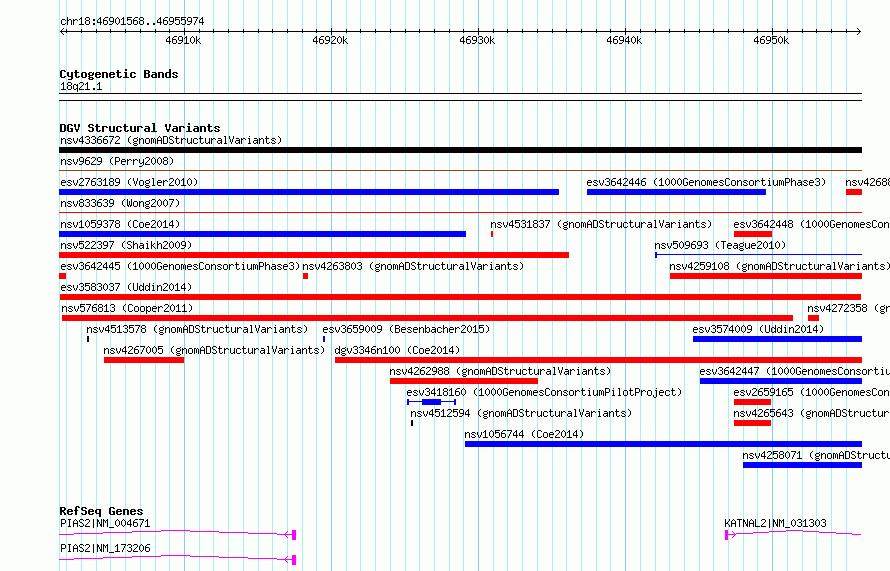The width and height of the screenshot is (890, 571).
Task: Click the blue bar under nsv4258071
Action: click(802, 465)
